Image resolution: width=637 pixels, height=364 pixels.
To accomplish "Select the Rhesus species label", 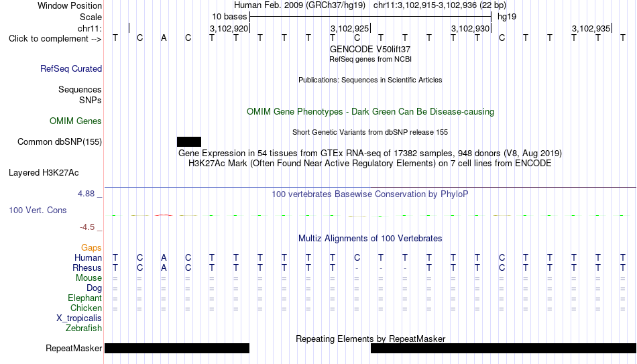I will click(87, 268).
